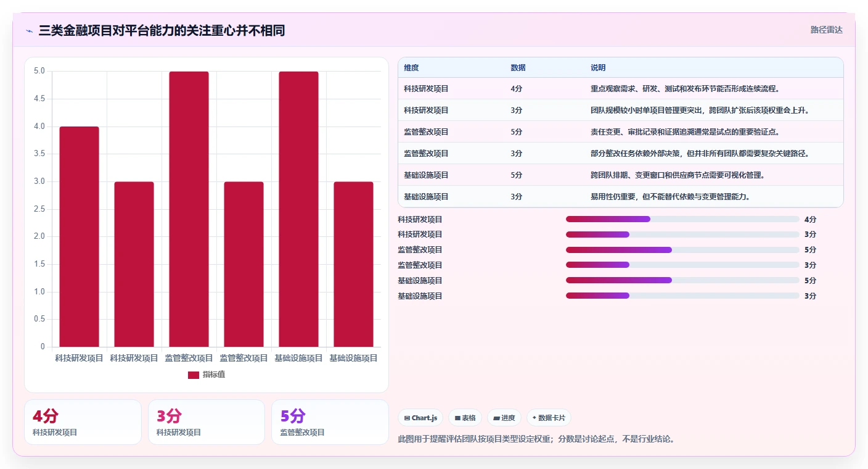Screen dimensions: 868x469
Task: Click the 指标值 legend label
Action: (x=214, y=375)
